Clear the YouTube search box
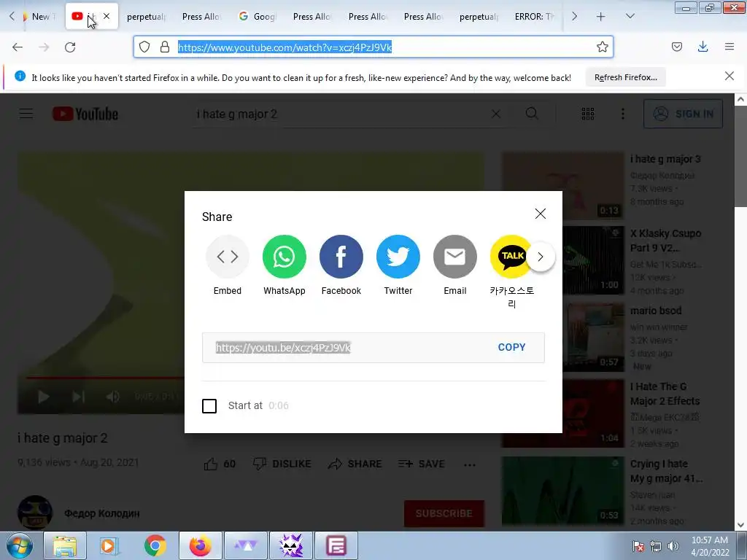 click(496, 114)
